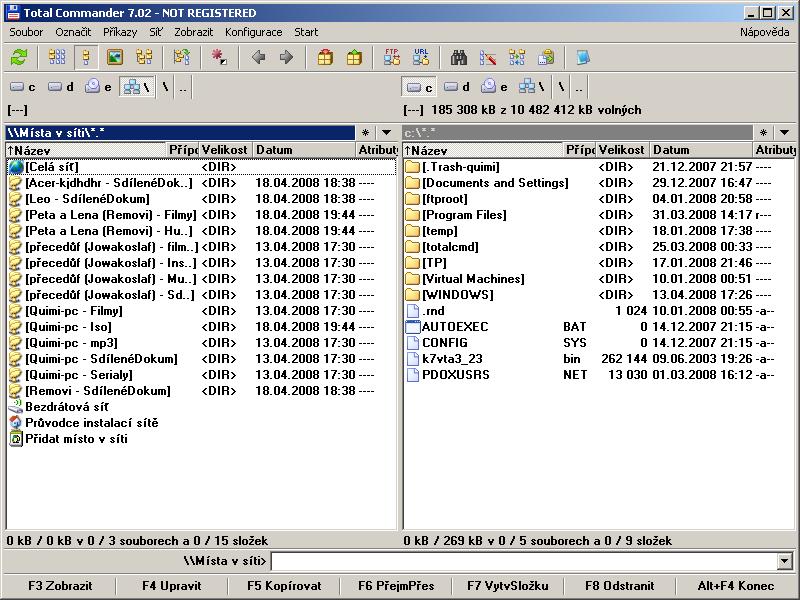Image resolution: width=800 pixels, height=600 pixels.
Task: Click the Go forward arrow icon
Action: pos(286,58)
